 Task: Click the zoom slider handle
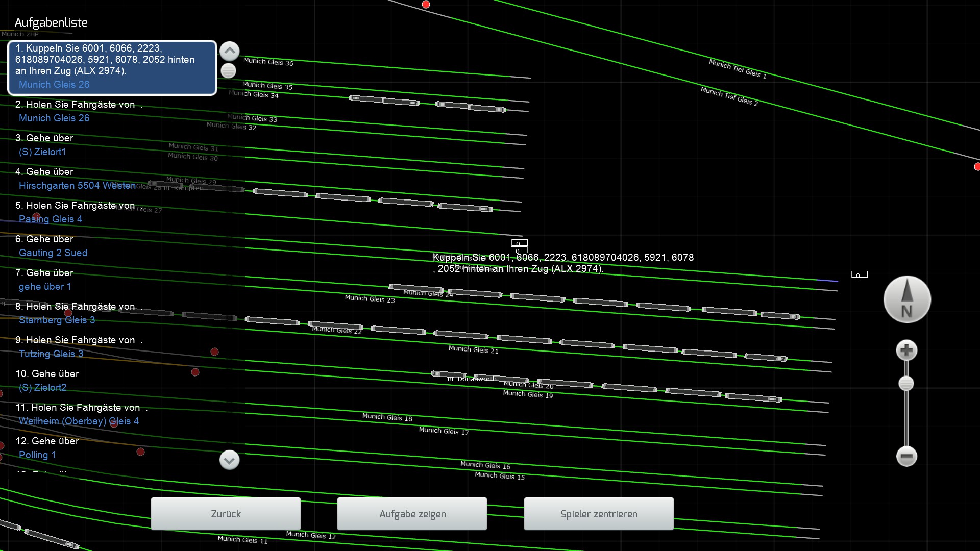(x=906, y=384)
